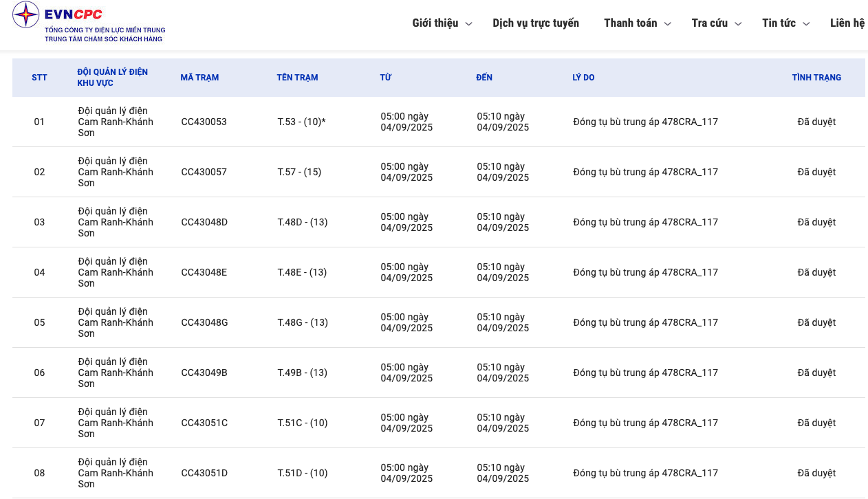Open the Thanh toán menu
Viewport: 868px width, 499px height.
[x=631, y=23]
